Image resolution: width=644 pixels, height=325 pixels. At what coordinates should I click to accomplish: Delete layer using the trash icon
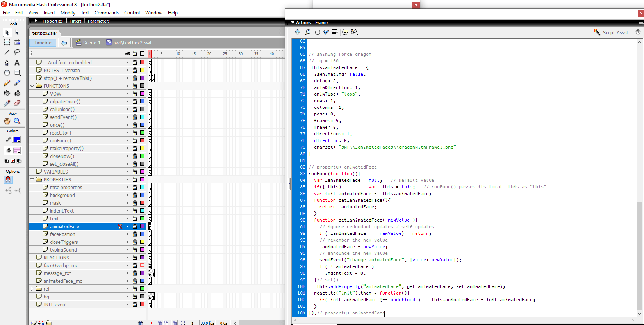(x=141, y=323)
